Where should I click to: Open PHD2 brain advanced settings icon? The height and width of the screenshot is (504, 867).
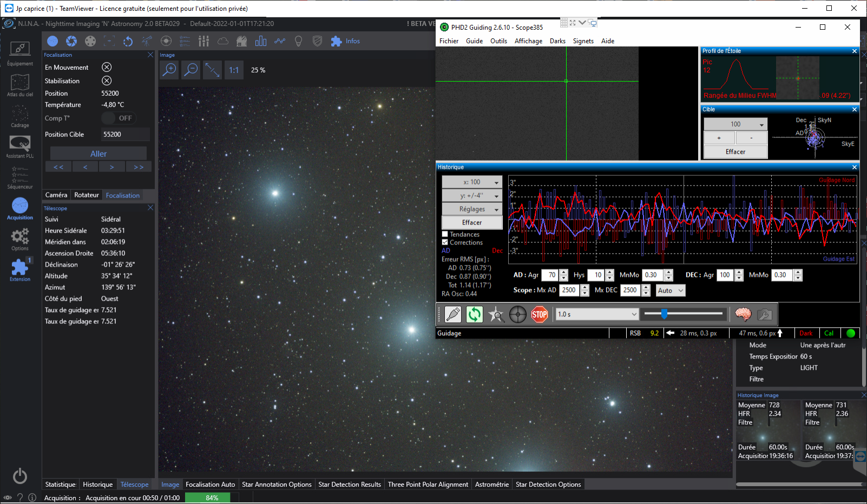coord(743,314)
